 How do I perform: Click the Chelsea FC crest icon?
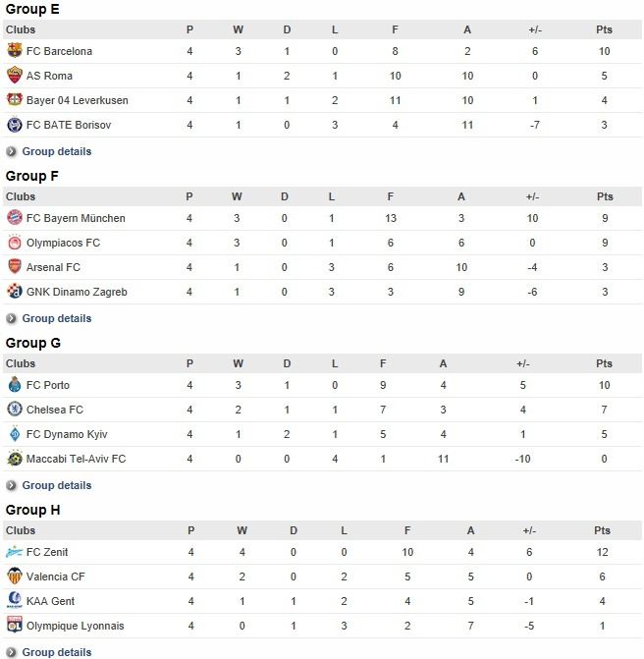click(15, 409)
